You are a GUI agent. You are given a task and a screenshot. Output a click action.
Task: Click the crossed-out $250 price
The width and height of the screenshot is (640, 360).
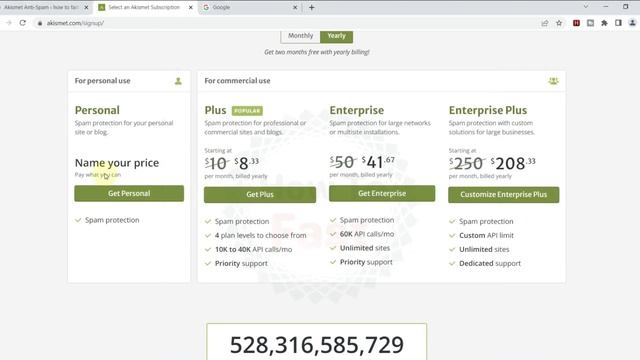click(x=467, y=164)
